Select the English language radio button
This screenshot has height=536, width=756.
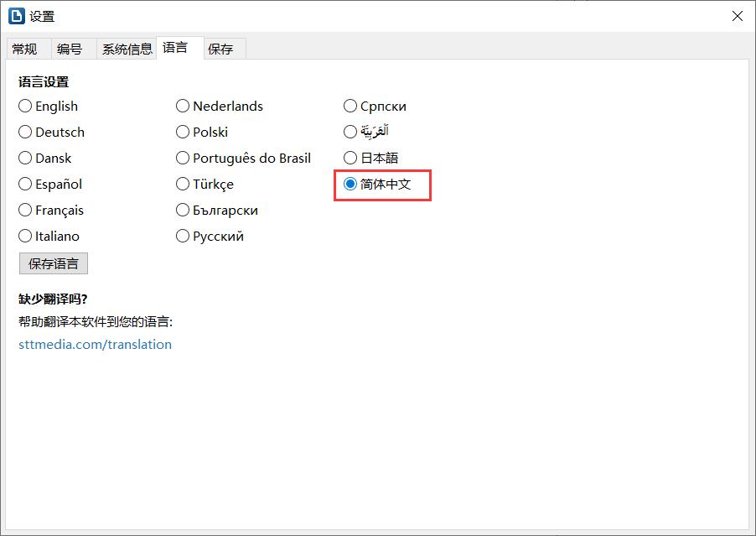49,107
